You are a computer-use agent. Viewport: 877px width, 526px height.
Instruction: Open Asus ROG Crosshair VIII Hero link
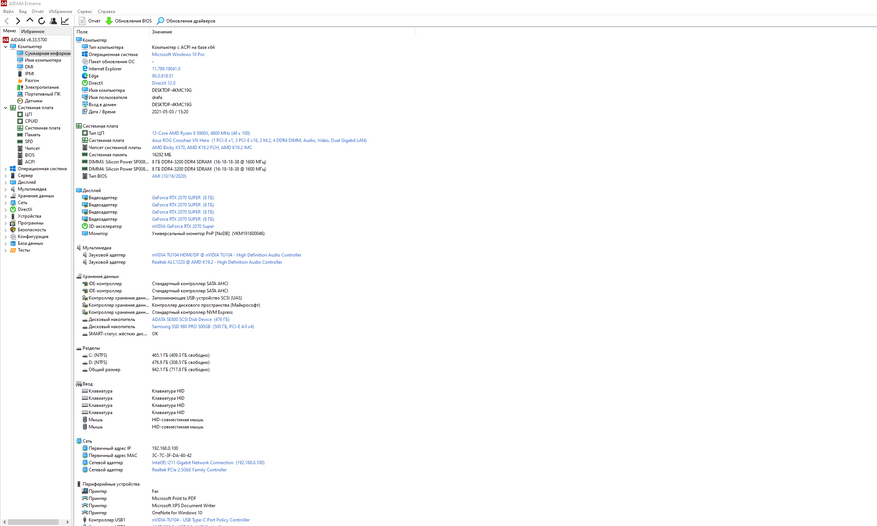[x=259, y=140]
